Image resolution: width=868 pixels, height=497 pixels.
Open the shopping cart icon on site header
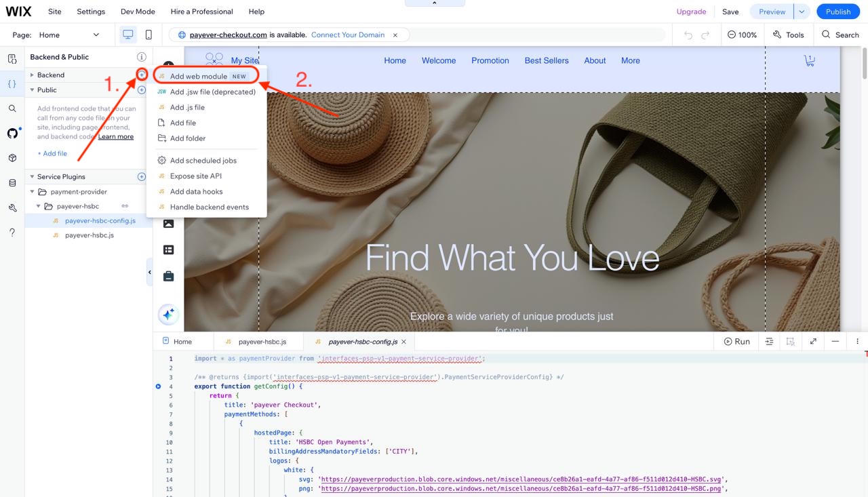pyautogui.click(x=809, y=60)
